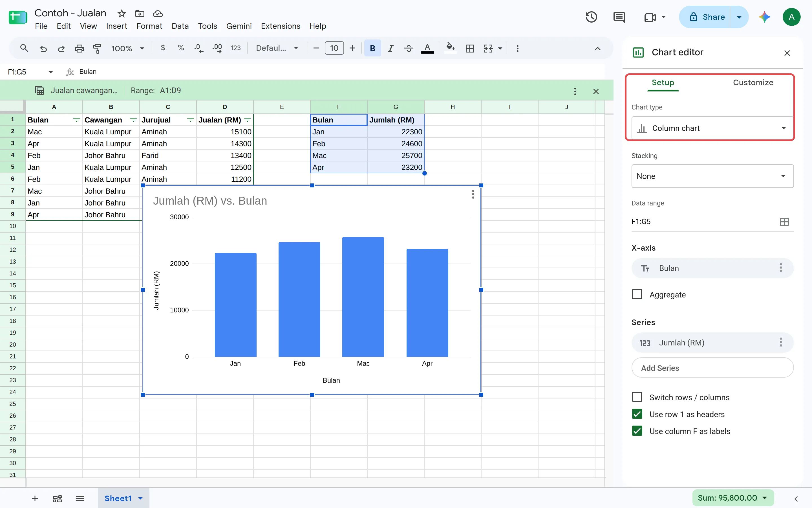Star the Contoh - Jualan document
Image resolution: width=812 pixels, height=508 pixels.
point(122,14)
